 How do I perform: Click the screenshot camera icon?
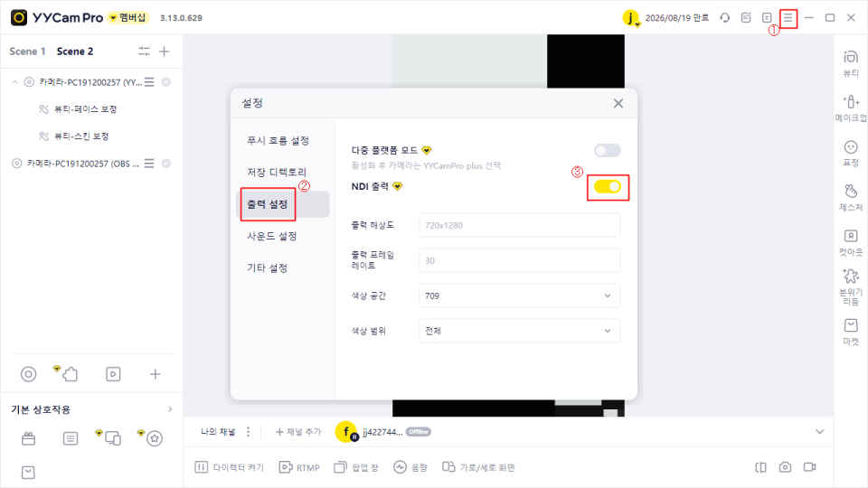pyautogui.click(x=785, y=467)
